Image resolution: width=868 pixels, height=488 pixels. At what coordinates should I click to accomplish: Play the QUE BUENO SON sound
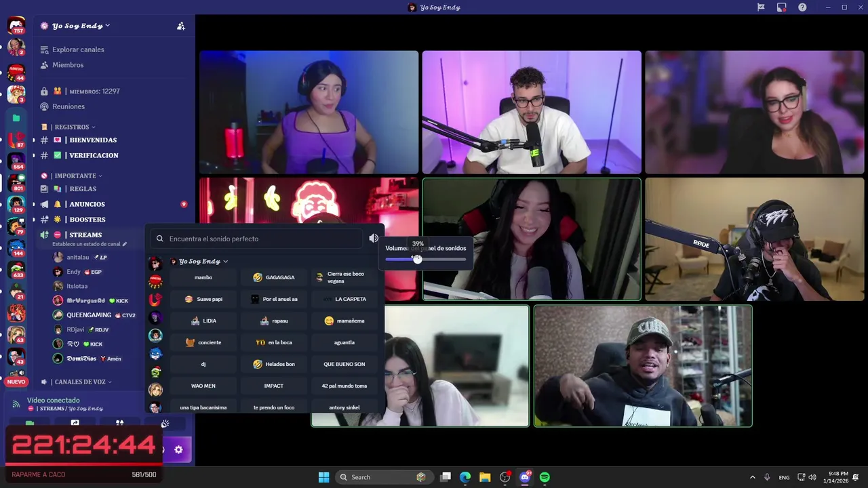(x=344, y=364)
